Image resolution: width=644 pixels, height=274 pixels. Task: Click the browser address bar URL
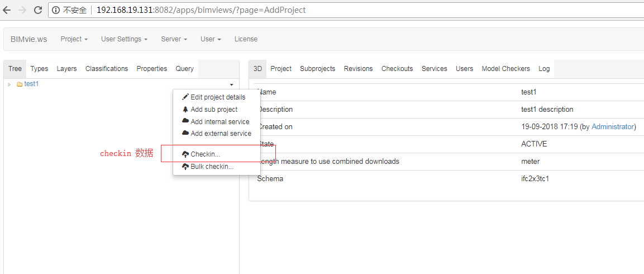pos(201,10)
